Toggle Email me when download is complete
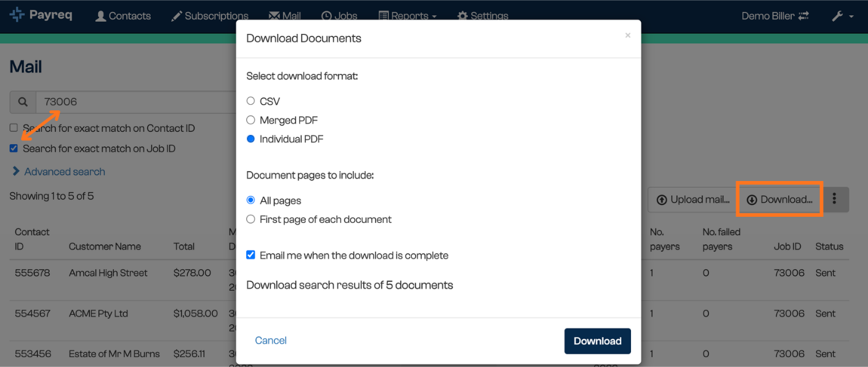The height and width of the screenshot is (367, 868). [251, 255]
